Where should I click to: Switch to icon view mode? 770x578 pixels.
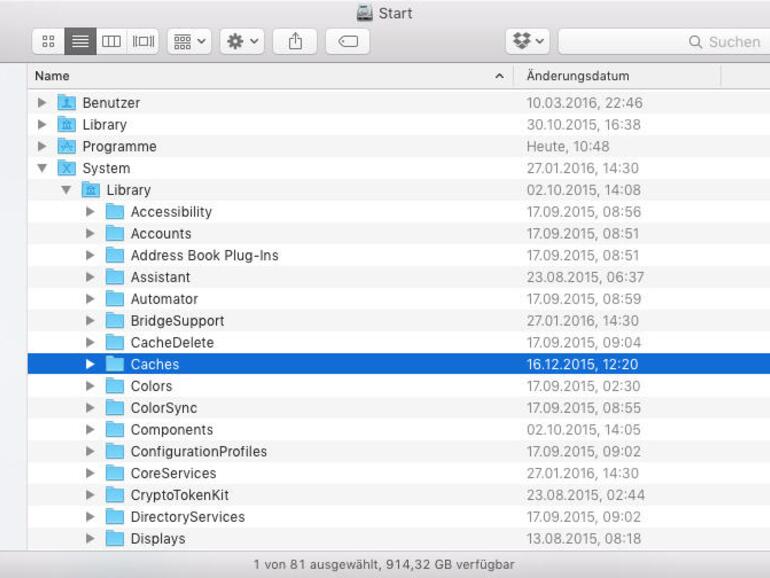(48, 41)
